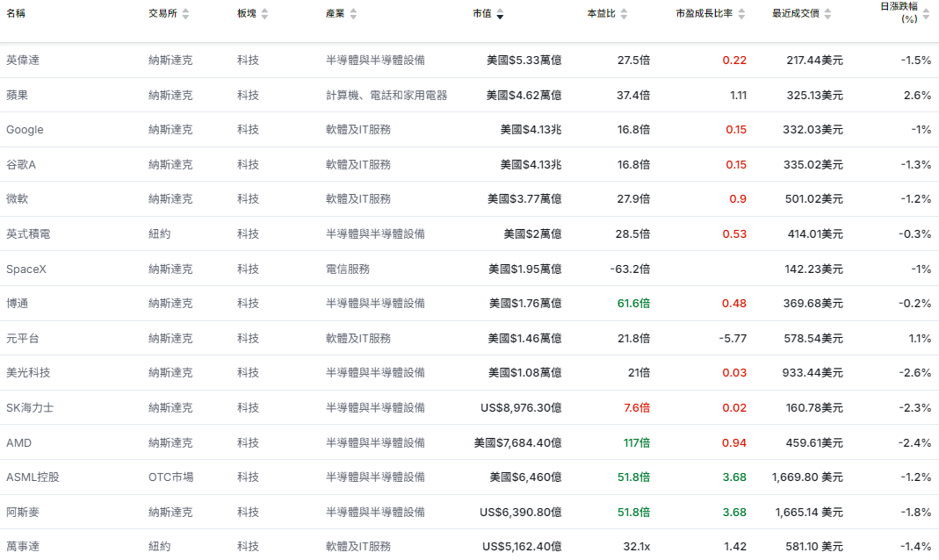Select SK海力士 P/E value 7.6倍

click(637, 408)
